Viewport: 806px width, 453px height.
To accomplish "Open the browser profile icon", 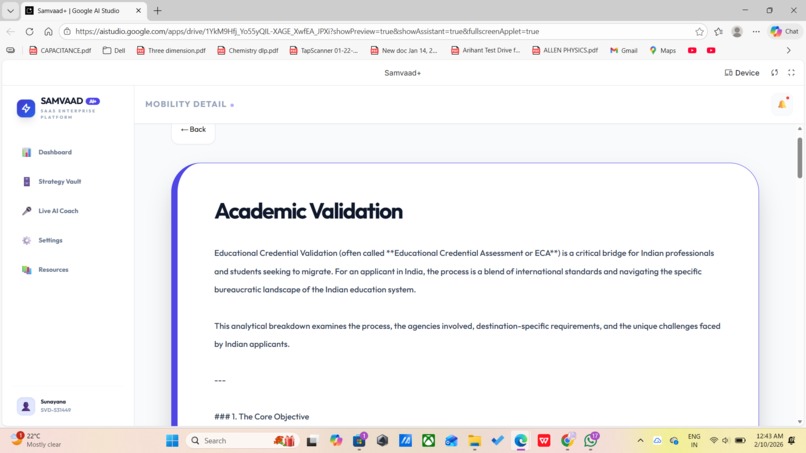I will pyautogui.click(x=737, y=31).
